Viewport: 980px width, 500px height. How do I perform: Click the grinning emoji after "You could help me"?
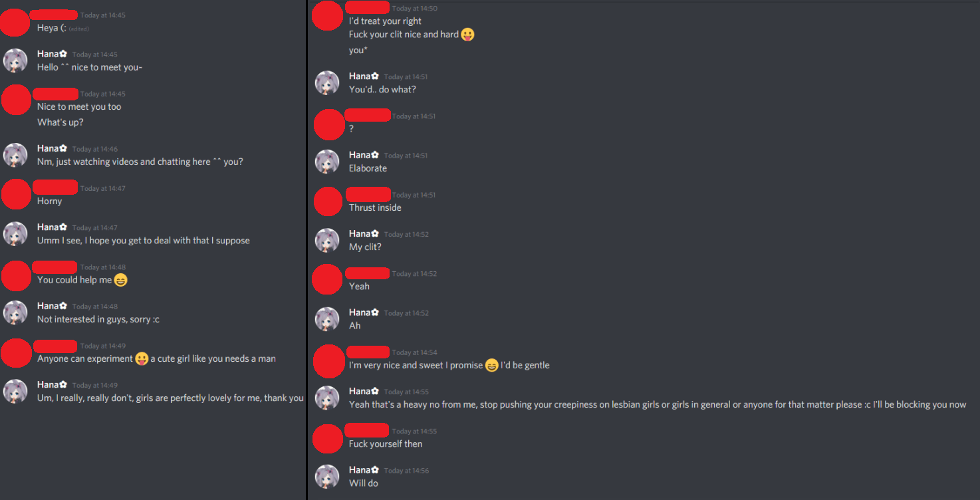pyautogui.click(x=120, y=280)
